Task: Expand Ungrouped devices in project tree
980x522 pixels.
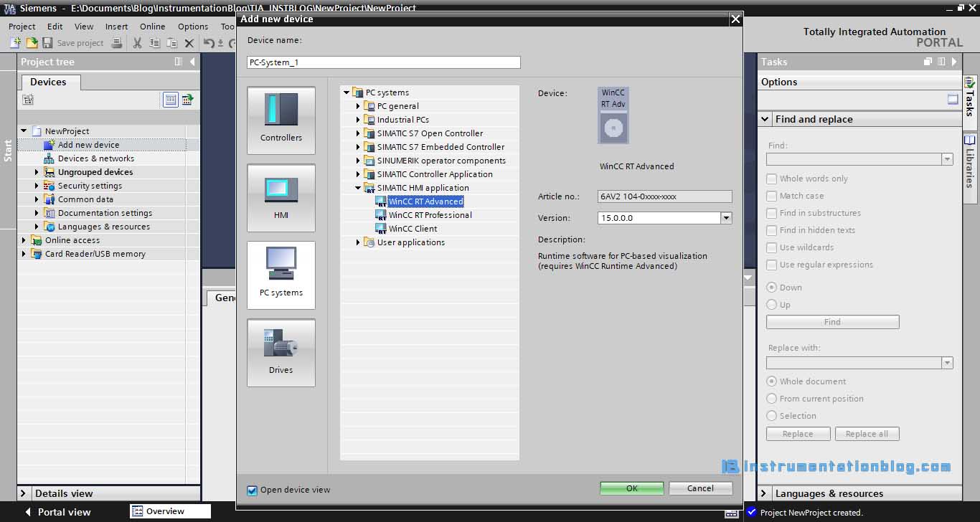Action: click(x=37, y=172)
